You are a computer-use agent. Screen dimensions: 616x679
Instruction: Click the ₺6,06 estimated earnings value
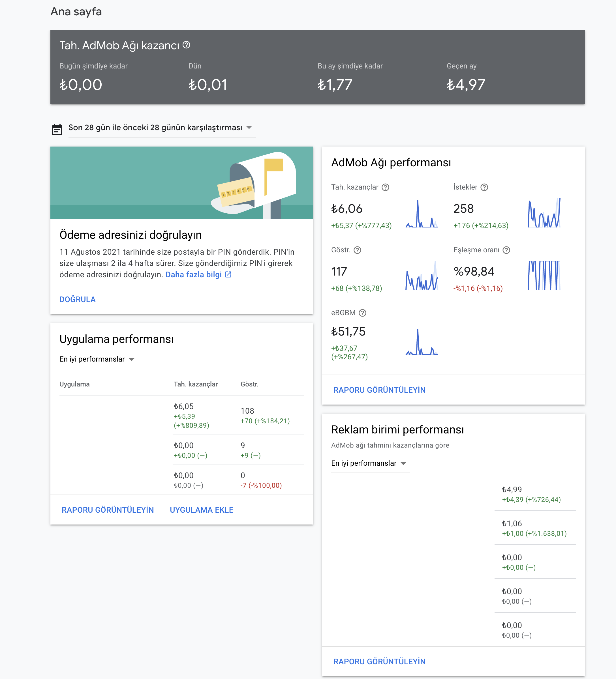pyautogui.click(x=347, y=209)
